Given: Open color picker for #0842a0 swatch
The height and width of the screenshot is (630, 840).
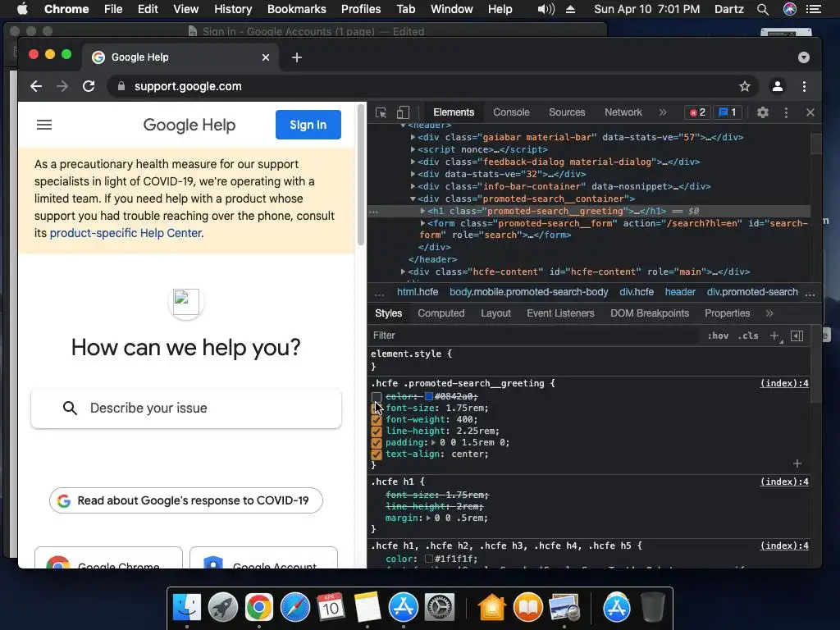Looking at the screenshot, I should (428, 396).
